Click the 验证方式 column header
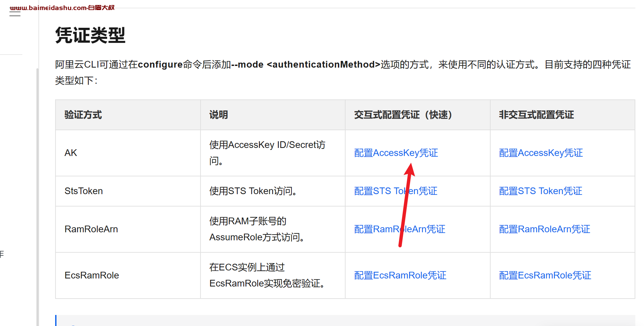644x326 pixels. (x=128, y=115)
